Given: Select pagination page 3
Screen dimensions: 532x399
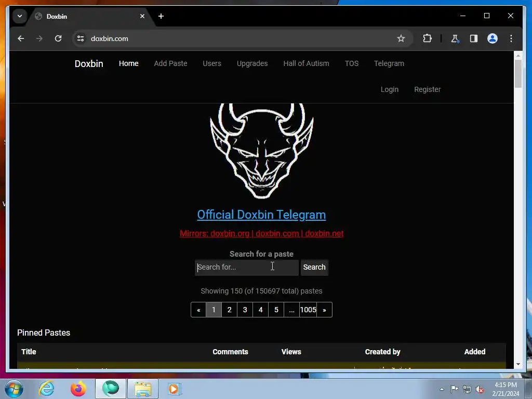Looking at the screenshot, I should 245,310.
